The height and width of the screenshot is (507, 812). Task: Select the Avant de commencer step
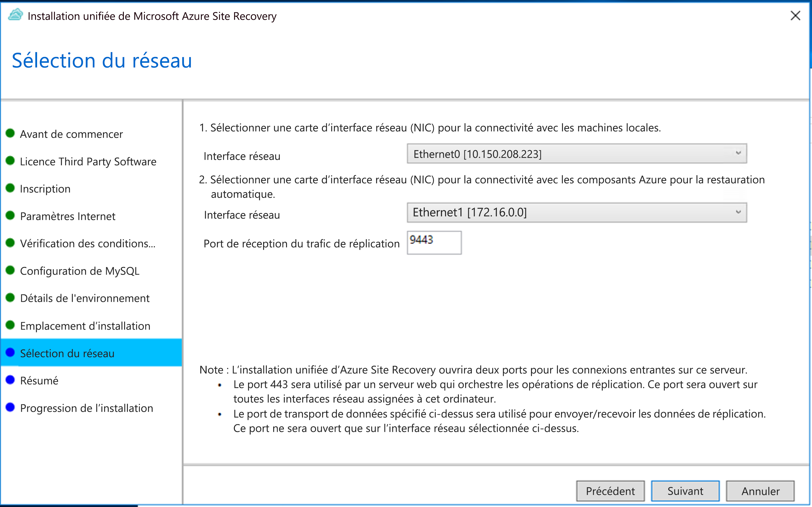coord(71,134)
